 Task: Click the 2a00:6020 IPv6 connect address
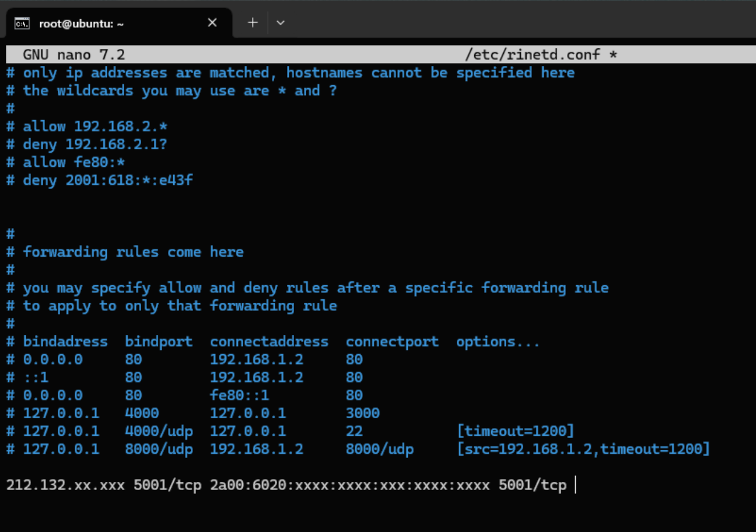pos(349,485)
